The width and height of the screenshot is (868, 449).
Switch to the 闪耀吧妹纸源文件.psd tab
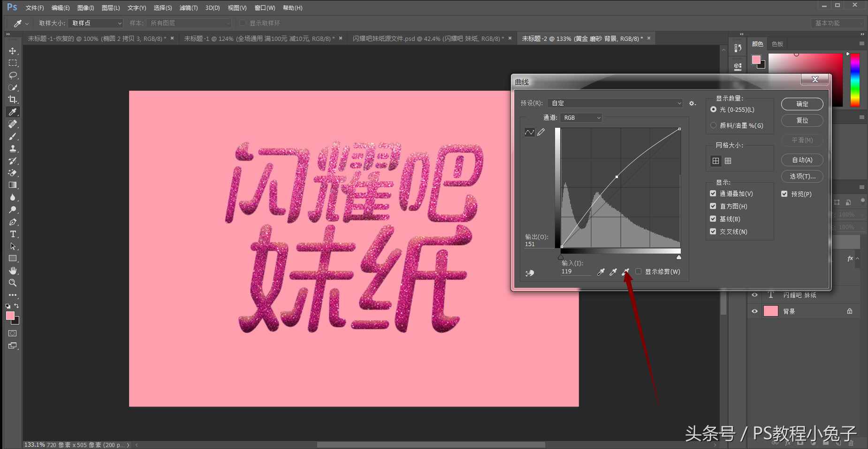(427, 38)
